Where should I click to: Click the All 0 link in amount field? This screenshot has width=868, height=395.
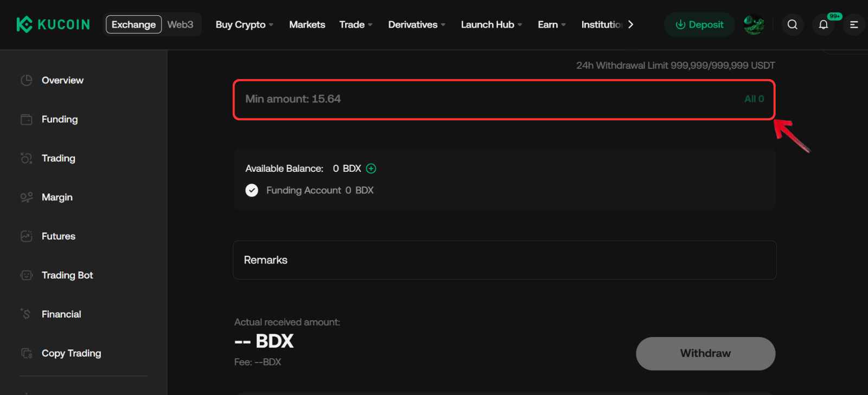(x=754, y=99)
